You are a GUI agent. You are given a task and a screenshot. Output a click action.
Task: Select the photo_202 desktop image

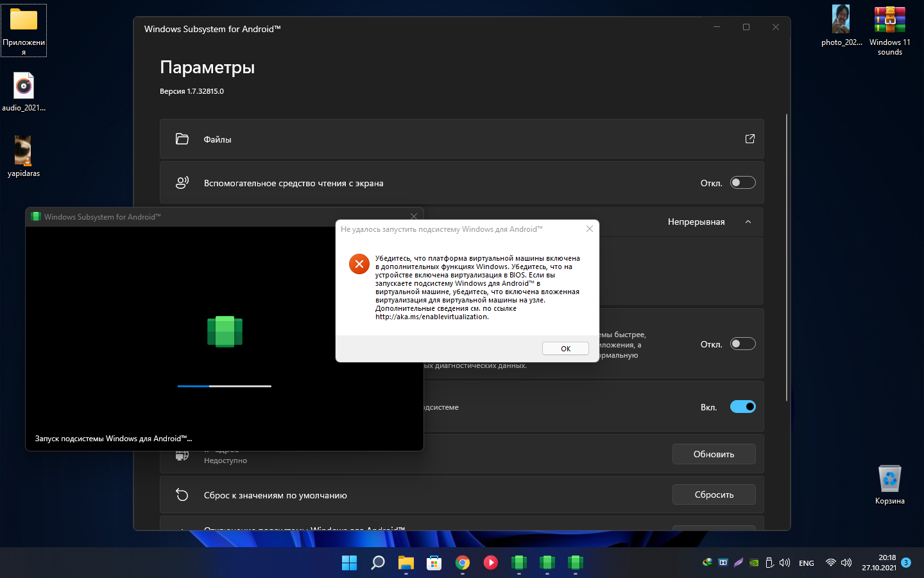(x=841, y=26)
